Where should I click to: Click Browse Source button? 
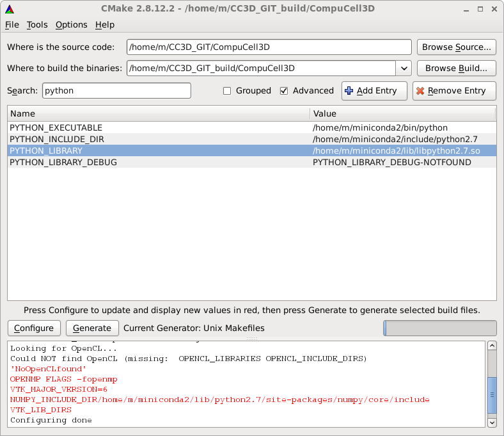(x=456, y=47)
